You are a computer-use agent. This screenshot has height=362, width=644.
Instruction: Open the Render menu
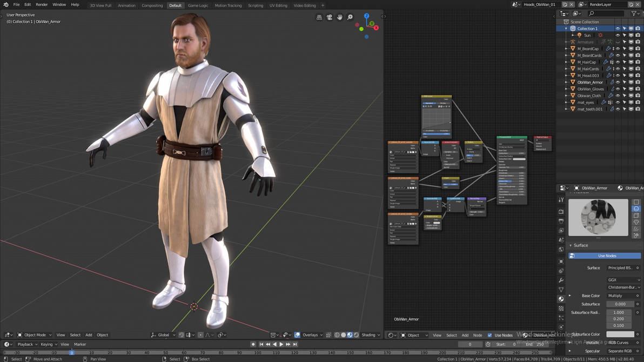coord(42,4)
